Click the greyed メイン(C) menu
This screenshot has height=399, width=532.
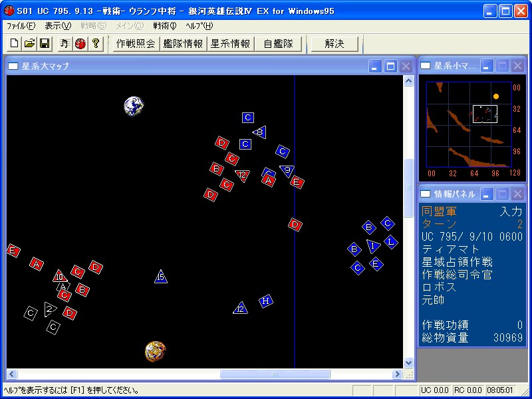click(x=129, y=26)
